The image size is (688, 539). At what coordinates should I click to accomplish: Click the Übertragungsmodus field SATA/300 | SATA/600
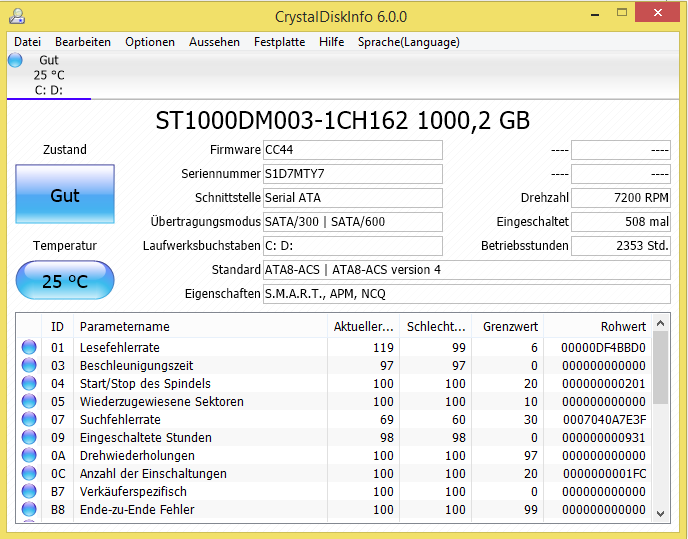353,222
